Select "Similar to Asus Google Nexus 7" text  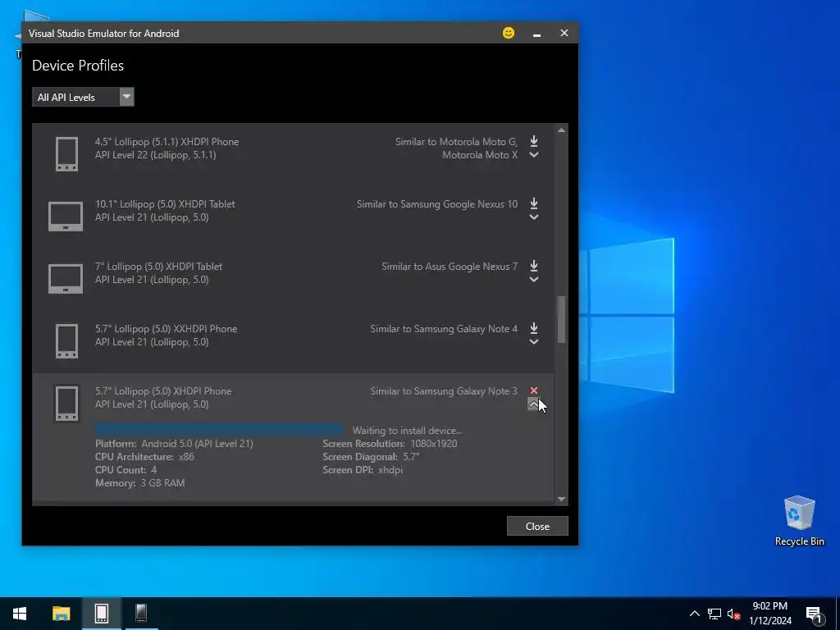click(x=450, y=267)
